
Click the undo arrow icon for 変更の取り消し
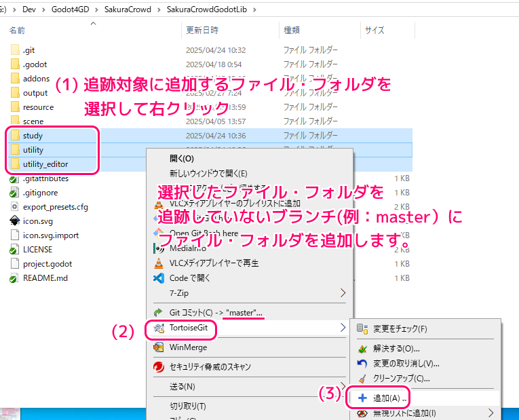click(x=362, y=364)
